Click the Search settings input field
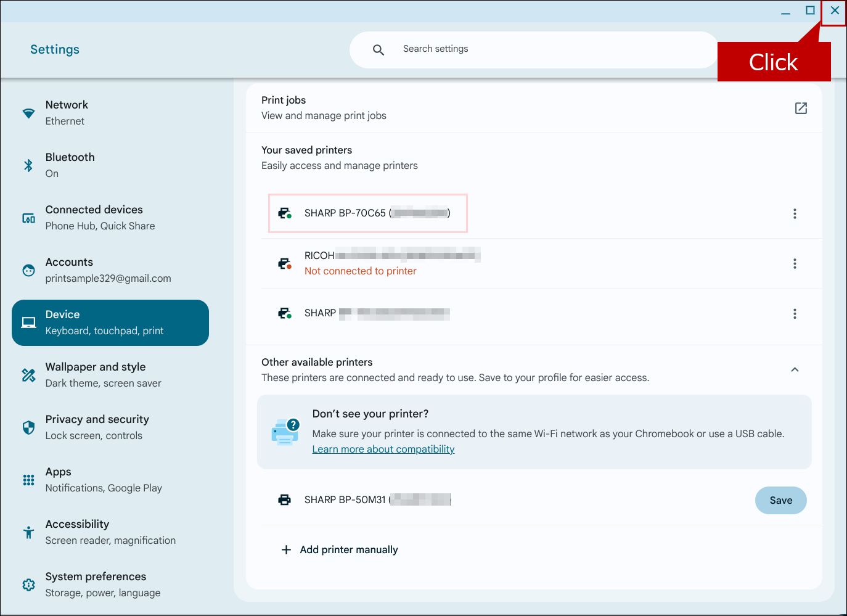This screenshot has height=616, width=847. pos(534,49)
